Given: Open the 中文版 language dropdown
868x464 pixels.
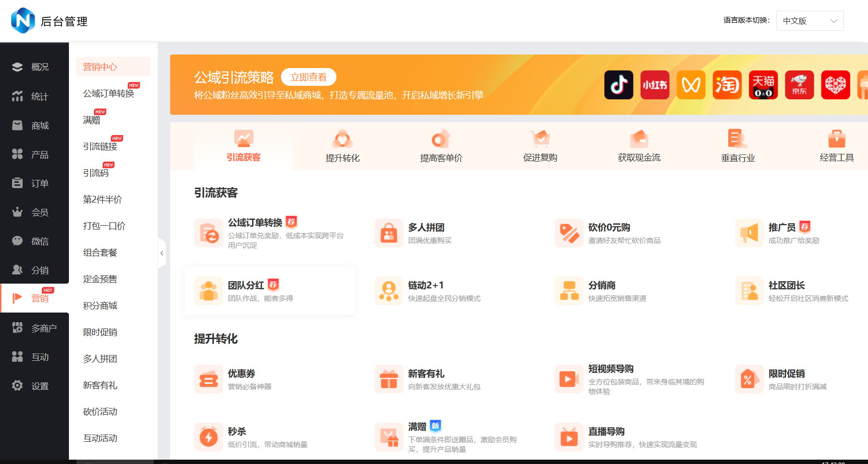Looking at the screenshot, I should point(809,21).
